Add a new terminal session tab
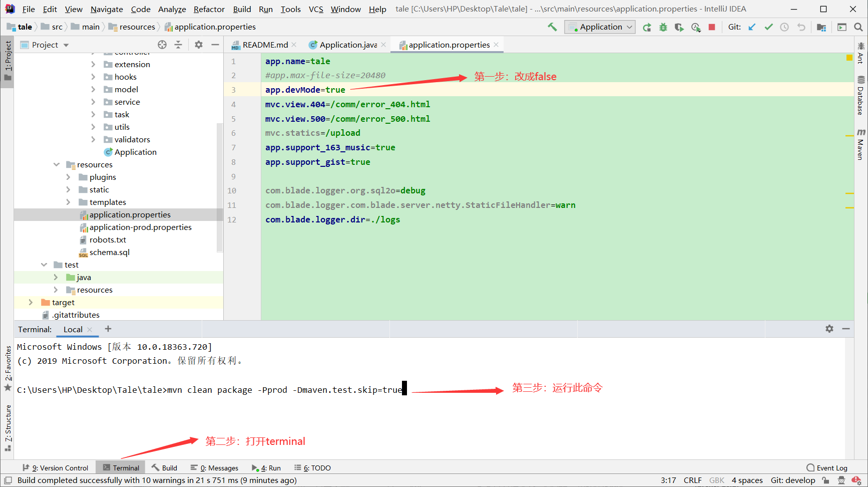 click(x=108, y=329)
